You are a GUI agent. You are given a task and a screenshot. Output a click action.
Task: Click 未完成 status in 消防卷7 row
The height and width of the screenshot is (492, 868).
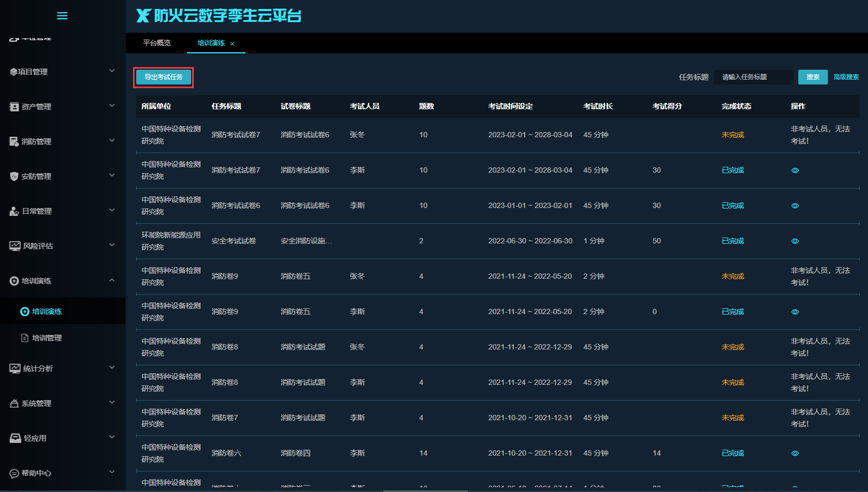(x=733, y=418)
